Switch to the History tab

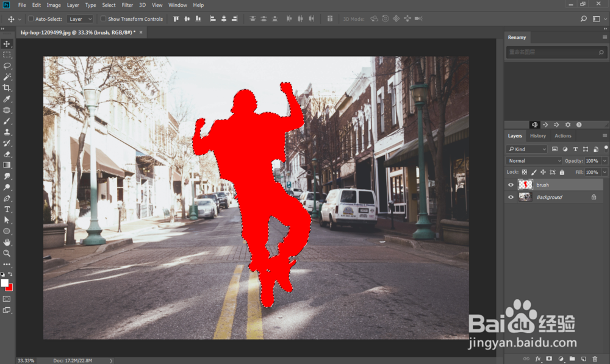[537, 136]
